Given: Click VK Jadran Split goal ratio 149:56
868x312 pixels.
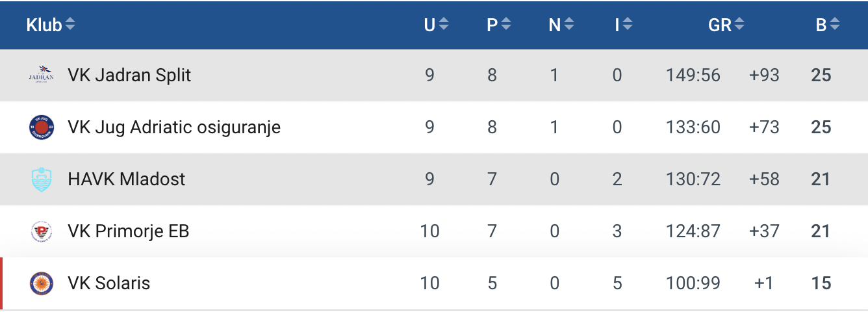Looking at the screenshot, I should (693, 75).
